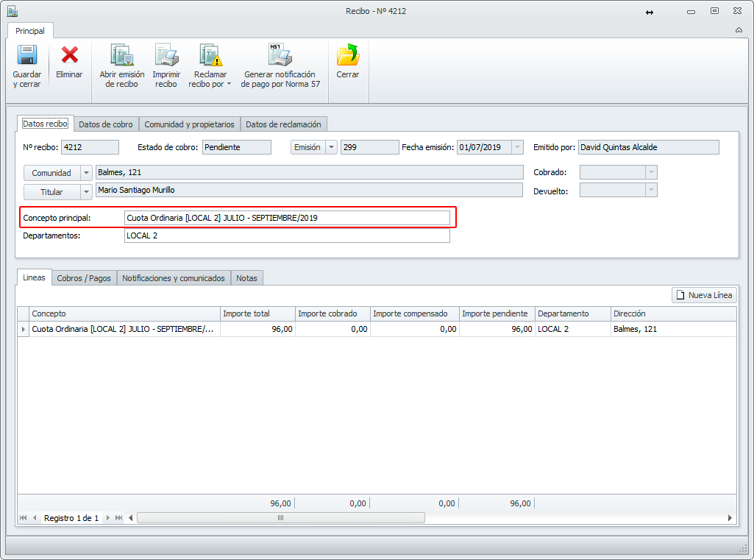Go to last record in navigator
The image size is (754, 560).
pyautogui.click(x=118, y=517)
